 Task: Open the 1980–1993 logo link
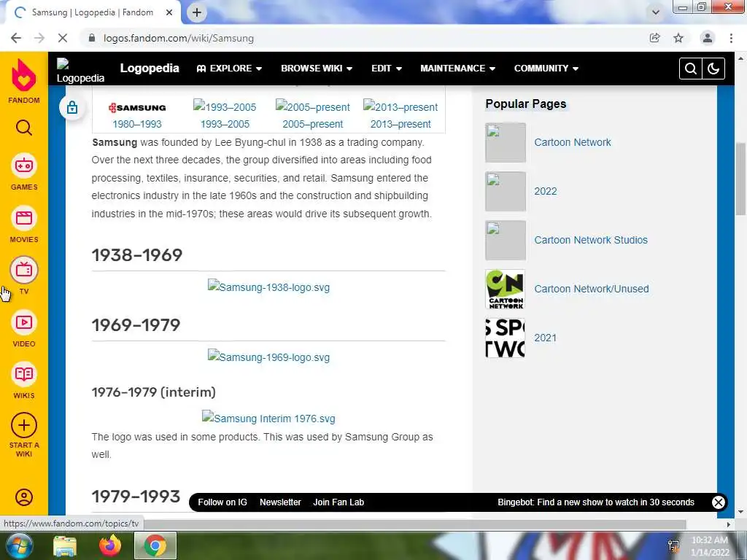coord(136,124)
